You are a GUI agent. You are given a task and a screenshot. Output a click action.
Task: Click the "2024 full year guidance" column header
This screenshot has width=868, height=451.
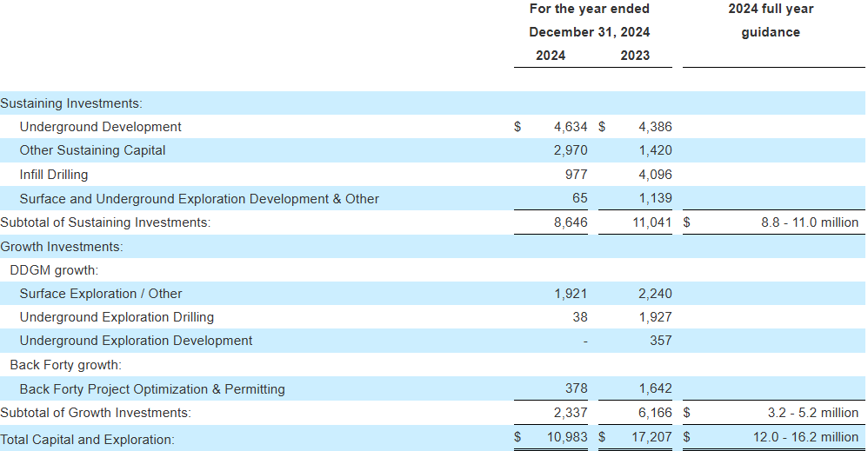tap(771, 21)
